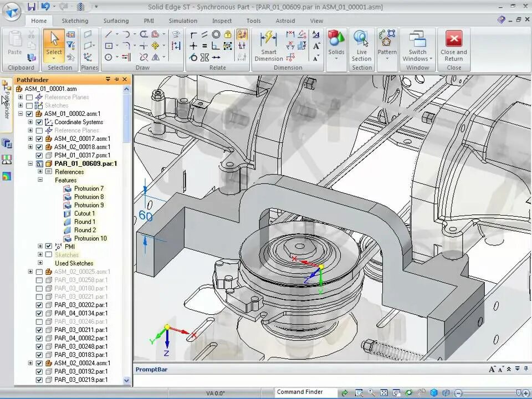532x399 pixels.
Task: Click the Command Finder input field
Action: pos(306,392)
